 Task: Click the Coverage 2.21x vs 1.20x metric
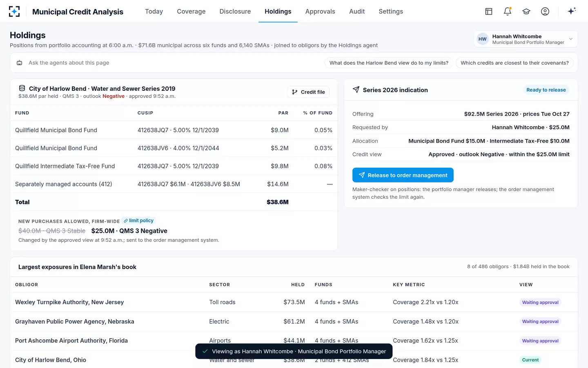425,302
